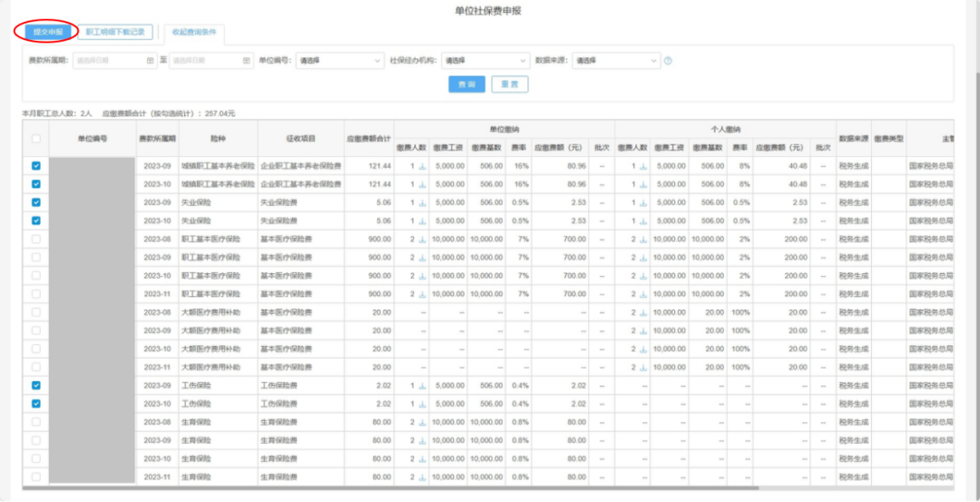Click the help icon beside 数据来源
This screenshot has width=980, height=502.
[x=668, y=61]
